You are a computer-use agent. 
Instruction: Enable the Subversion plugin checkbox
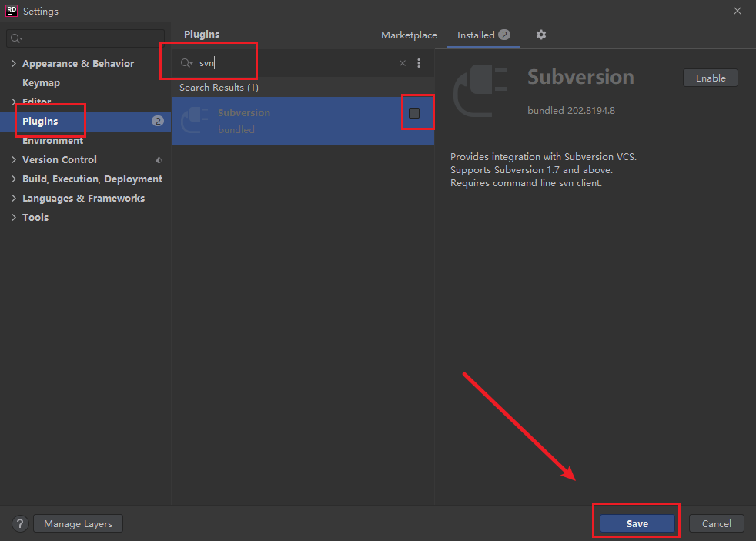point(414,113)
